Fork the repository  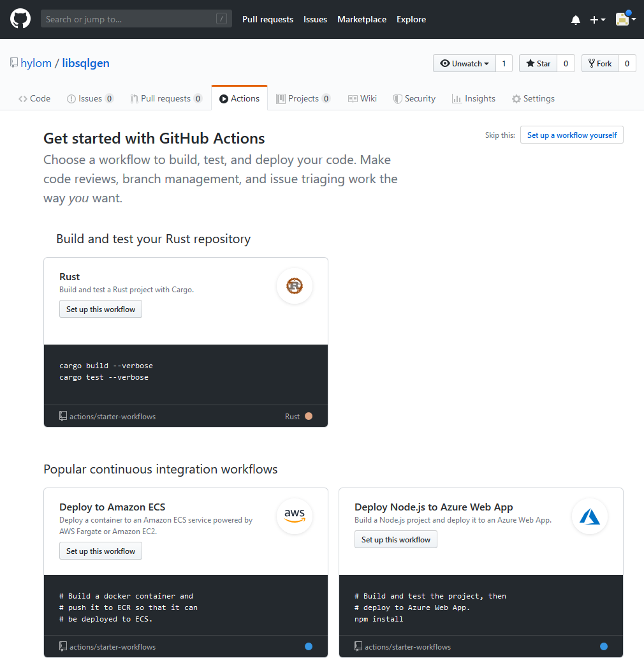(599, 63)
